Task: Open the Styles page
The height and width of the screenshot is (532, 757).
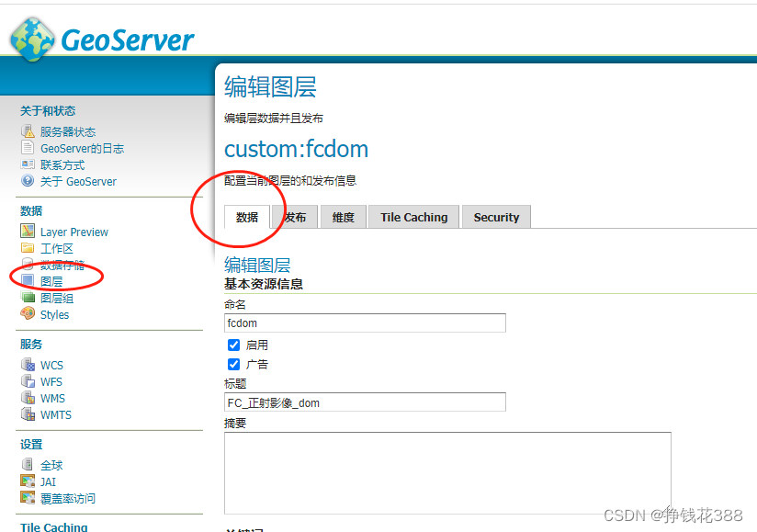Action: 52,314
